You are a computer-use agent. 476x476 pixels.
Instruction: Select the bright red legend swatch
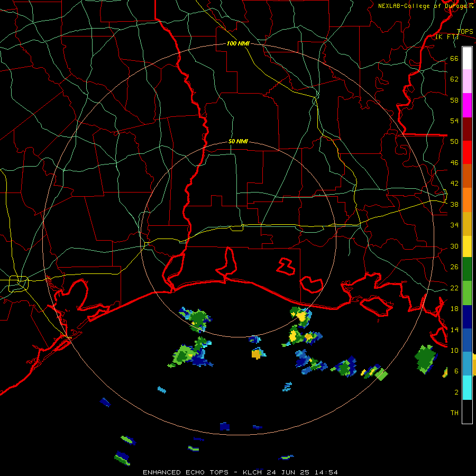point(467,152)
